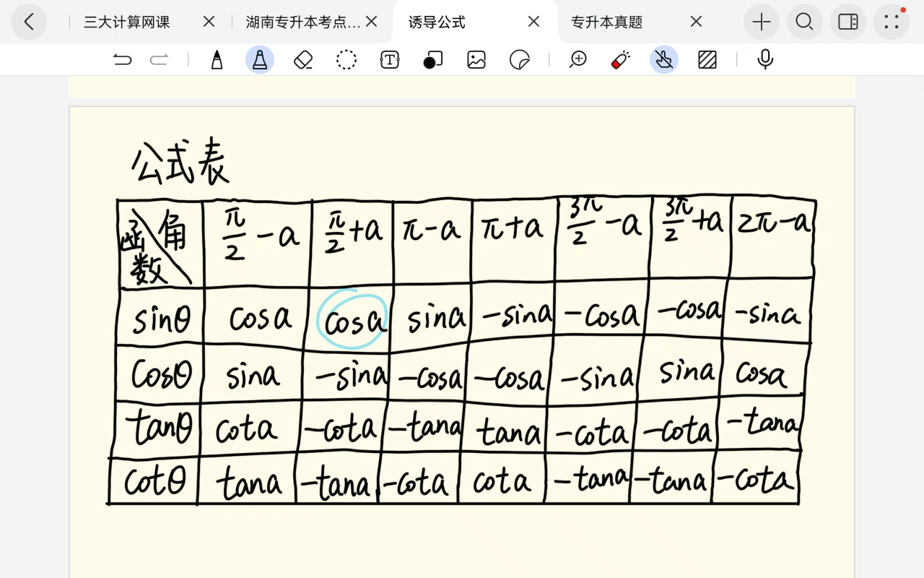Toggle the split view sidebar icon

coord(848,22)
